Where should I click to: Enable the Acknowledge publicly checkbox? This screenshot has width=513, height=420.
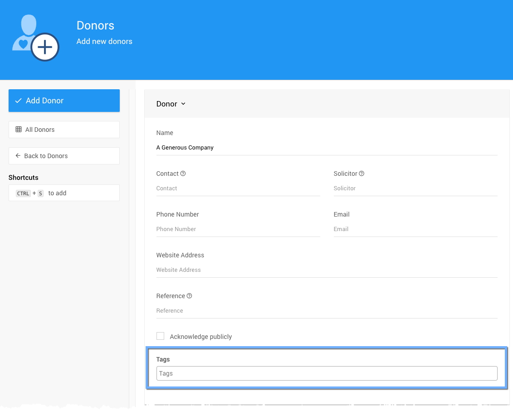click(x=160, y=336)
